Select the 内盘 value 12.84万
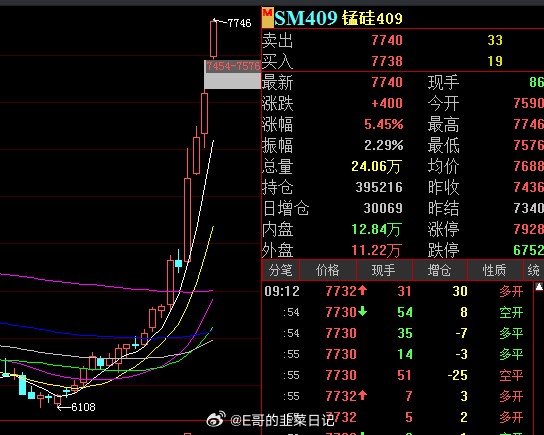The image size is (544, 435). 376,229
